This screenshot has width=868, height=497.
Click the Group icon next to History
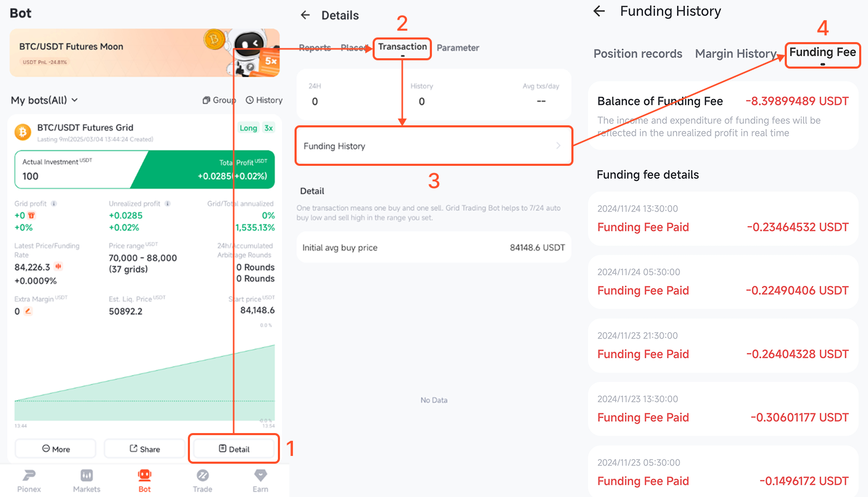207,100
